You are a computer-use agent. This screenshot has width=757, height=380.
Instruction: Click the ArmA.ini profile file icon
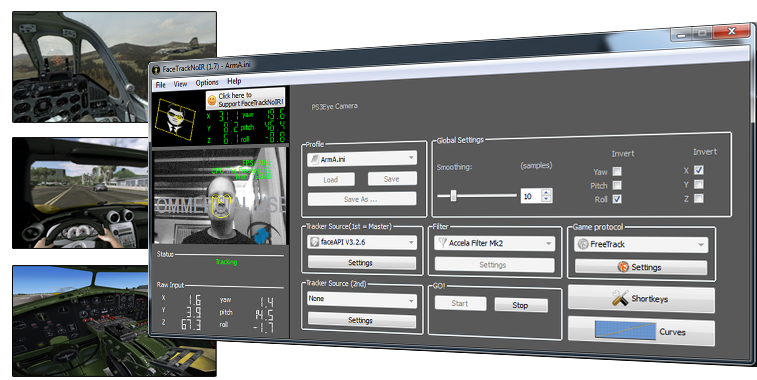point(314,159)
